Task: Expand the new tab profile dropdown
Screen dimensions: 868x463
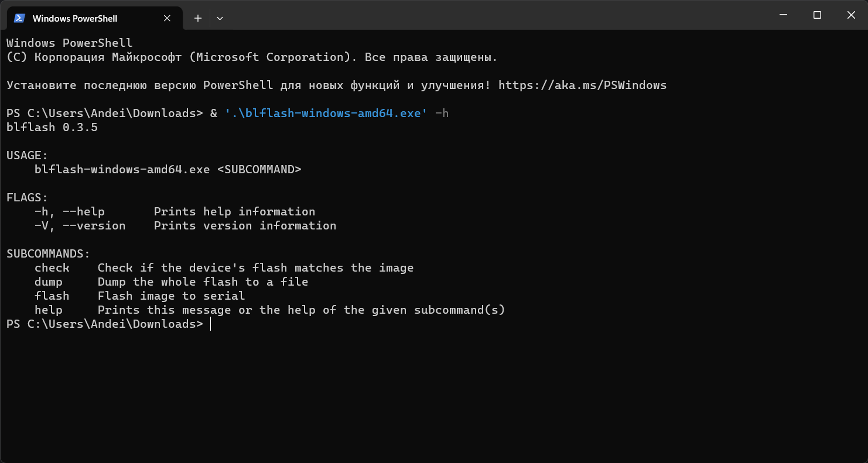Action: click(x=220, y=18)
